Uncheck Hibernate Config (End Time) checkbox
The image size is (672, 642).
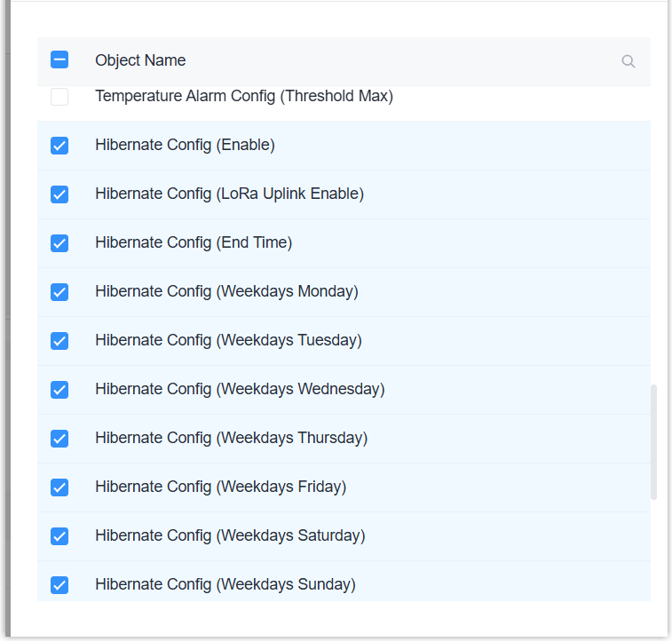pos(59,243)
